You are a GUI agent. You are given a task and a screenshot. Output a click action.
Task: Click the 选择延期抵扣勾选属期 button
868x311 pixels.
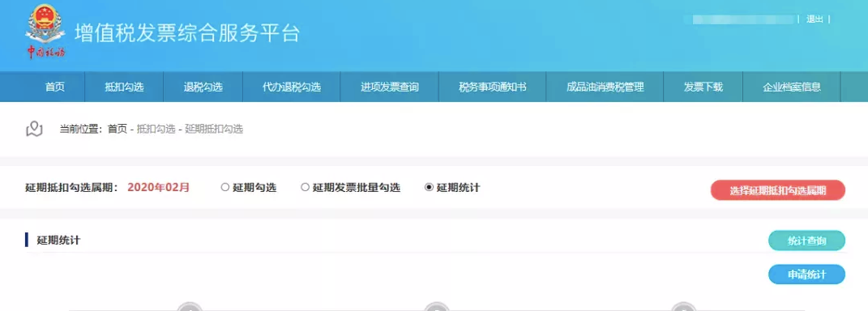pyautogui.click(x=778, y=190)
